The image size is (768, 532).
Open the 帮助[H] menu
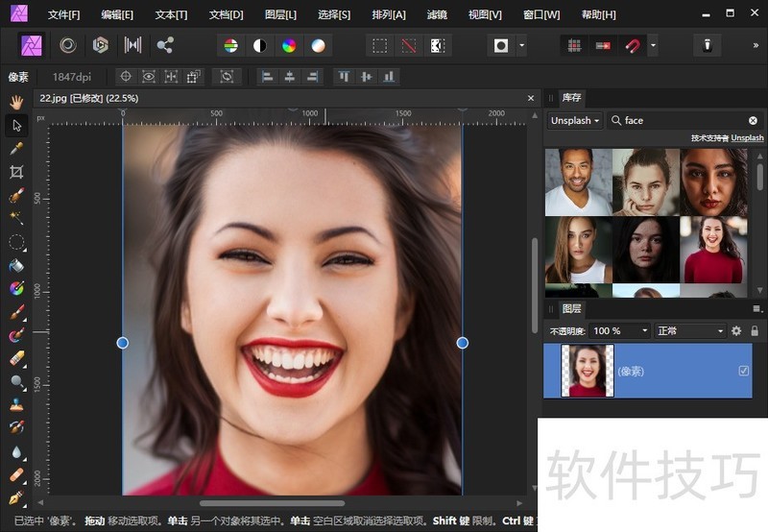[x=598, y=14]
